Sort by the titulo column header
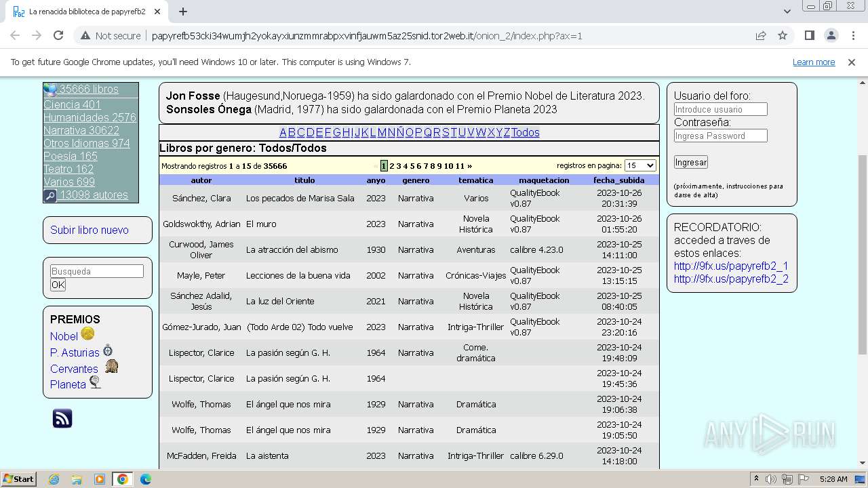Viewport: 868px width, 488px height. [304, 180]
